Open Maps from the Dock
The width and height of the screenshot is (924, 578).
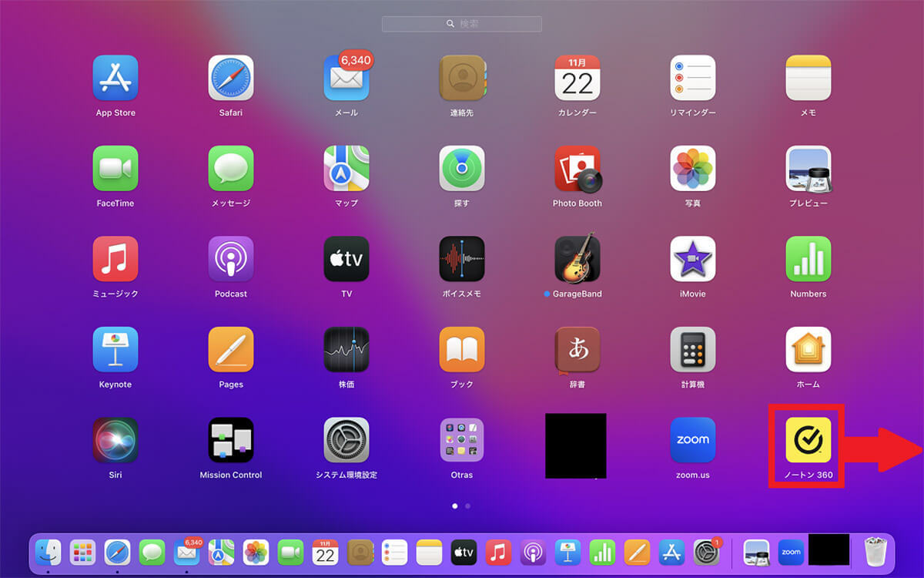tap(221, 552)
